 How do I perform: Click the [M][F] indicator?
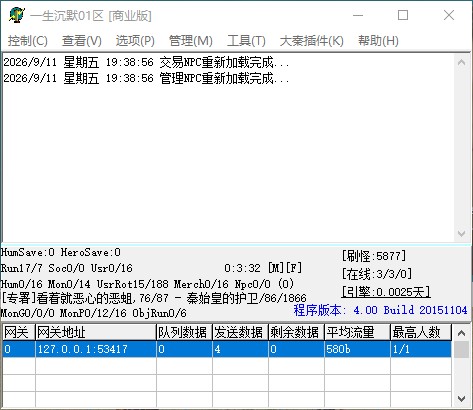(x=285, y=268)
